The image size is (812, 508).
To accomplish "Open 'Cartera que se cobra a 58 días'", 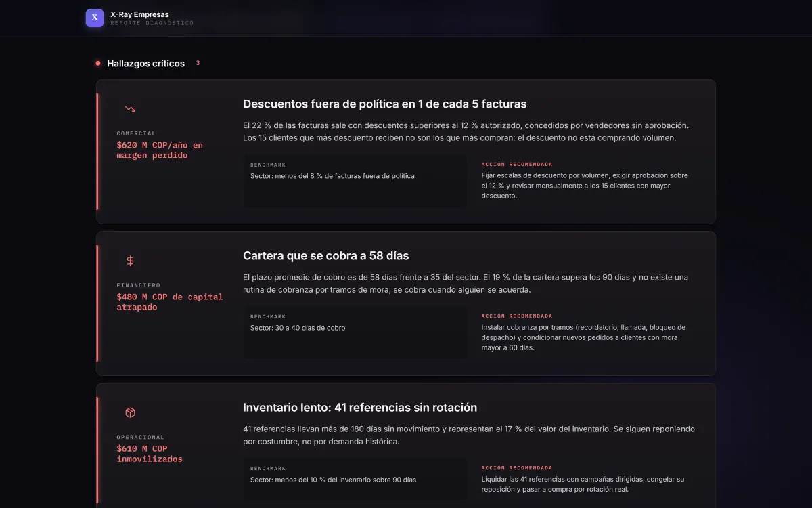I will [325, 255].
